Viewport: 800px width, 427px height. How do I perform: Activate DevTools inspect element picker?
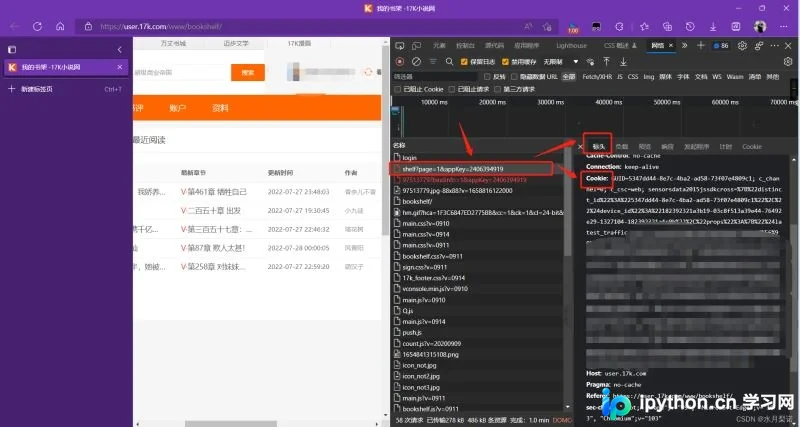click(x=400, y=45)
